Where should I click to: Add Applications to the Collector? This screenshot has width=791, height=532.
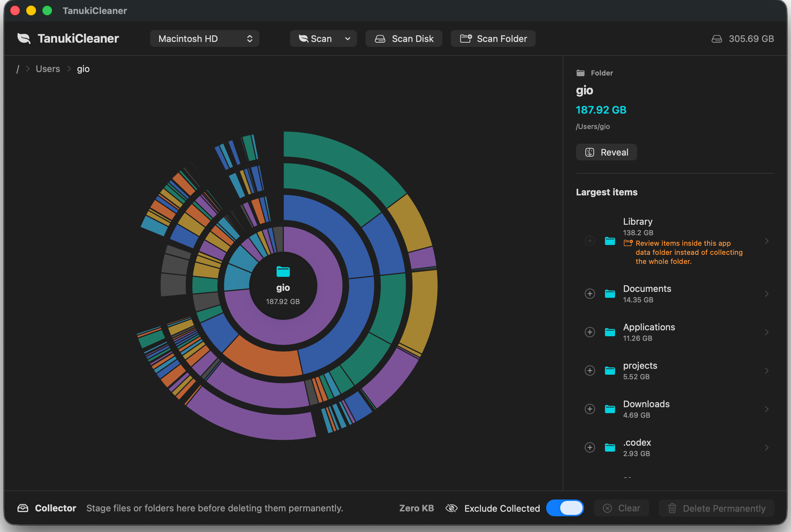pyautogui.click(x=590, y=332)
